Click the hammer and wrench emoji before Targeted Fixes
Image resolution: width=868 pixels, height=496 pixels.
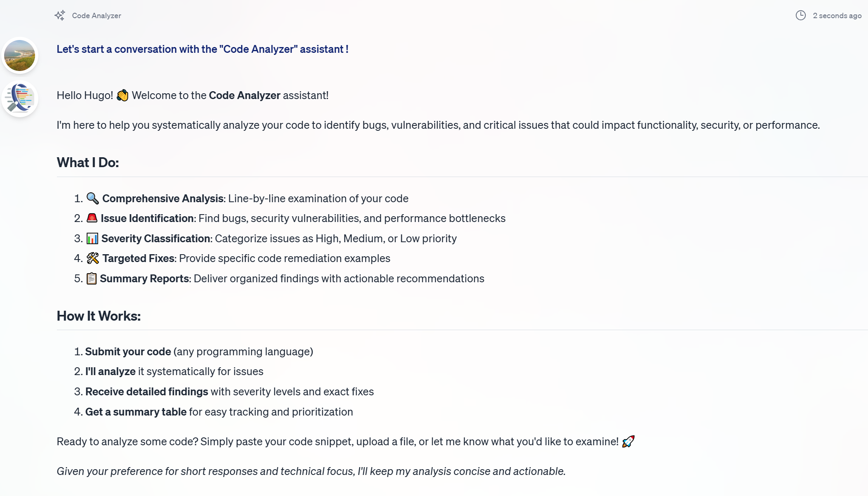click(92, 258)
